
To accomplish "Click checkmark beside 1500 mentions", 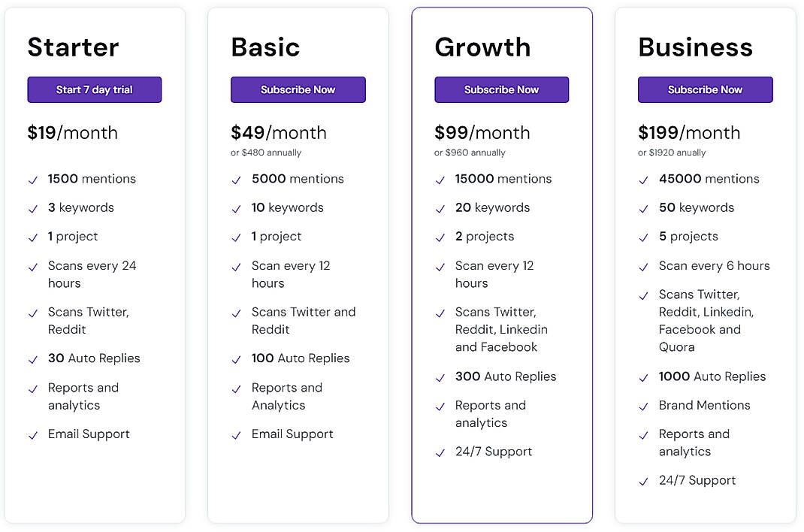I will point(33,180).
